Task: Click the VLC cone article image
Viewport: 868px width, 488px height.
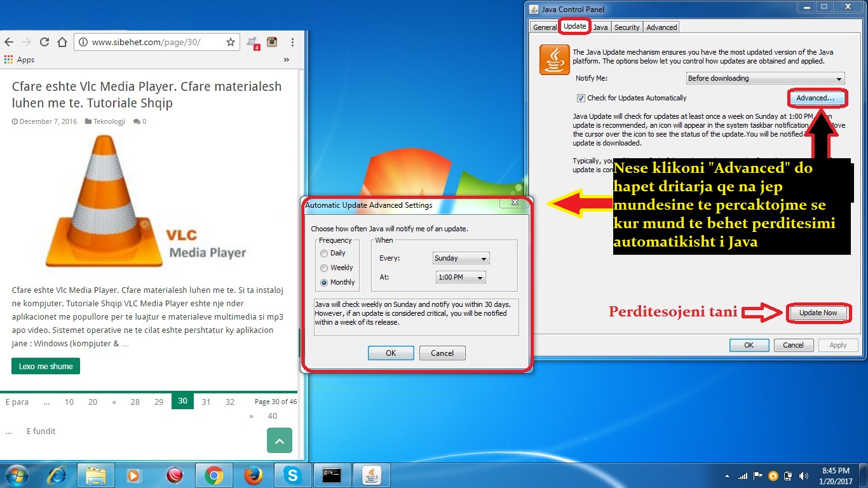Action: point(146,201)
